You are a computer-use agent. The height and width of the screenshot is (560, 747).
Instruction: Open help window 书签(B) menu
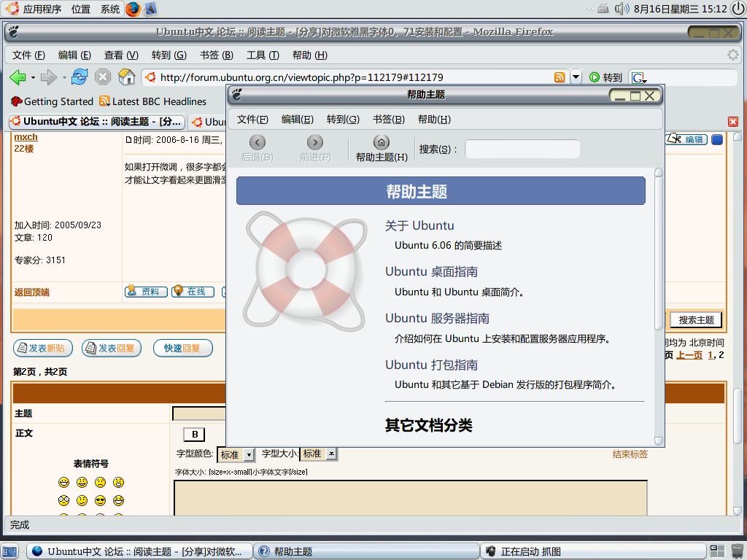coord(389,120)
